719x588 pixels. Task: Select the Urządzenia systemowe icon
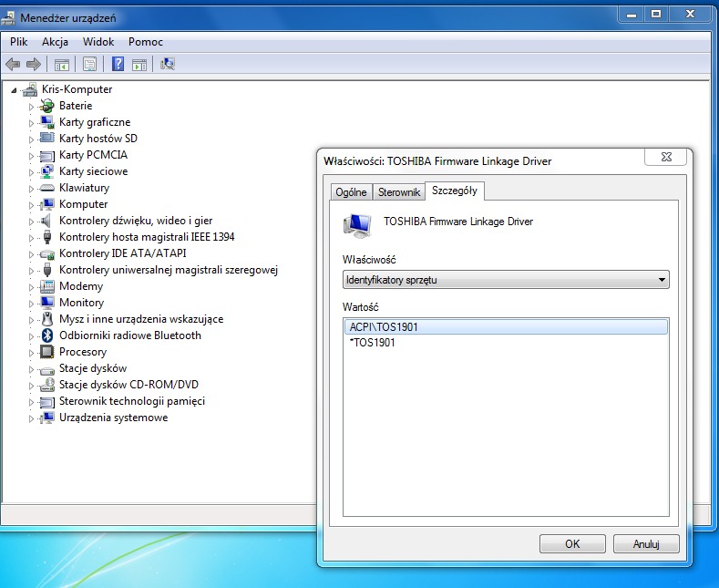coord(46,418)
